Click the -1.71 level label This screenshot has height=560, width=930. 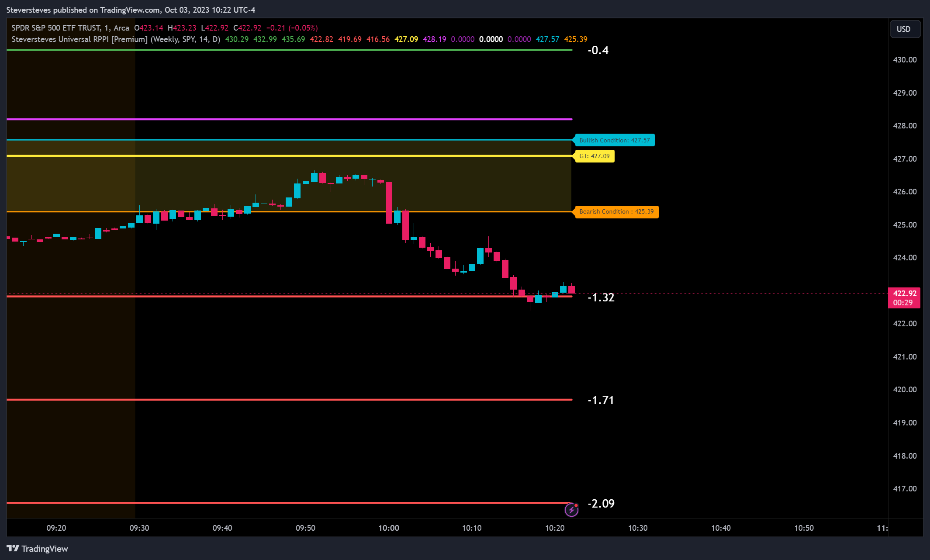(601, 400)
